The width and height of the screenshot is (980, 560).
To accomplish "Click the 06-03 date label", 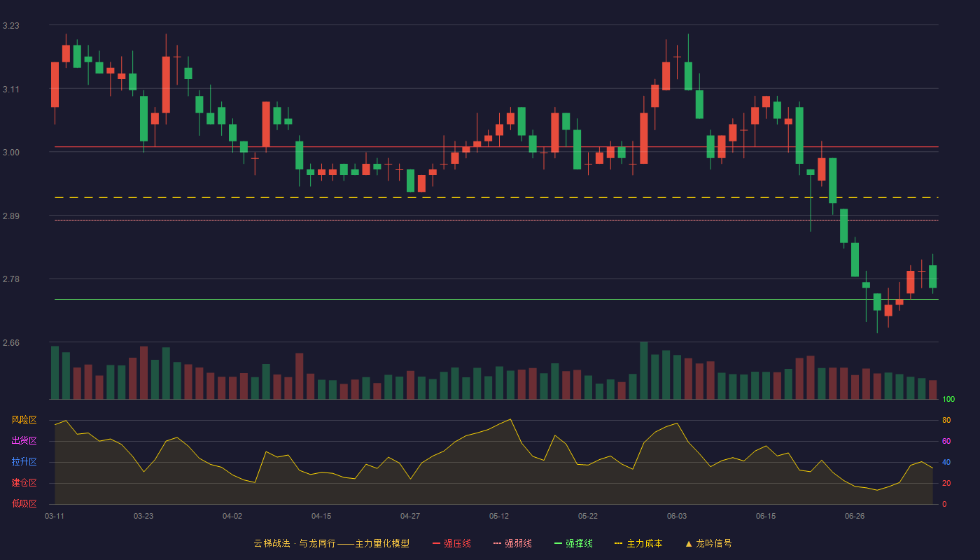I will 677,516.
